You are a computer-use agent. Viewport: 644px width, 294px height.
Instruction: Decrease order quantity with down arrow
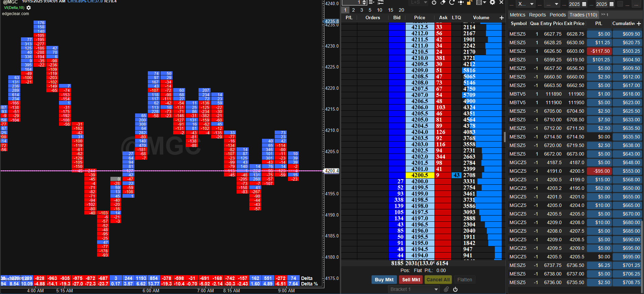[364, 4]
